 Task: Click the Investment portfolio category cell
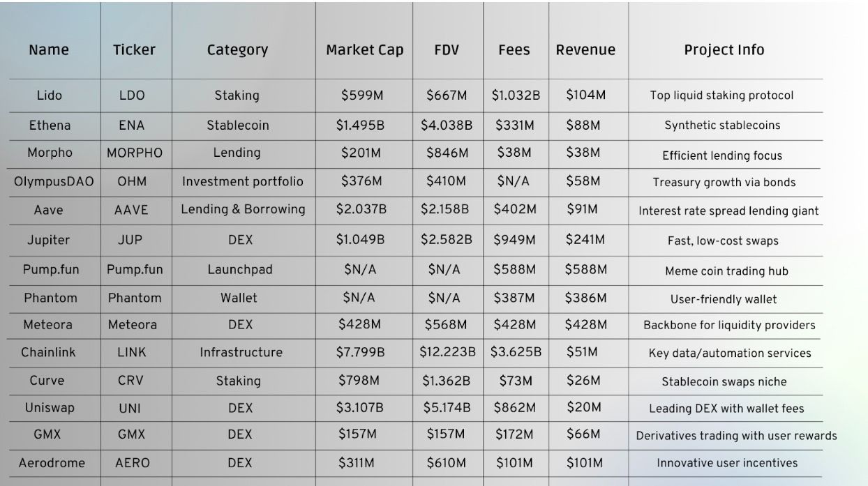242,181
